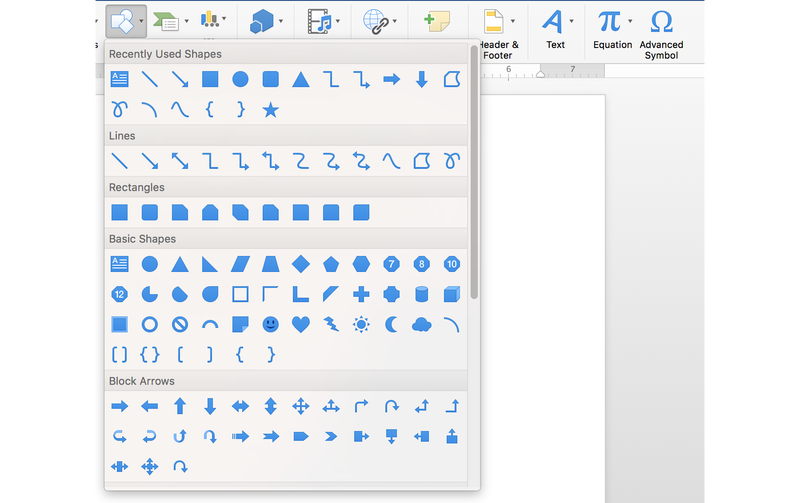Viewport: 800px width, 503px height.
Task: Click the shapes panel vertical scrollbar
Action: pos(474,173)
